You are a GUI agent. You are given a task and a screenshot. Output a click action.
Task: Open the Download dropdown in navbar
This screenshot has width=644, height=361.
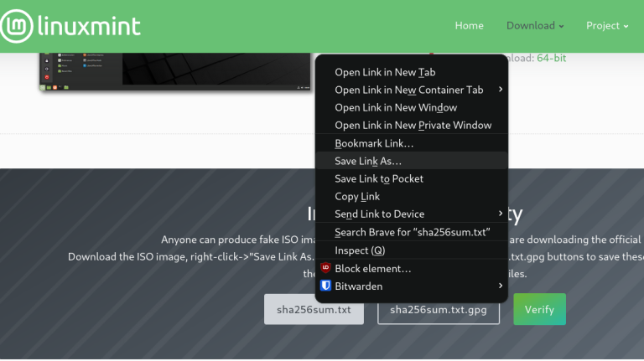click(x=534, y=26)
